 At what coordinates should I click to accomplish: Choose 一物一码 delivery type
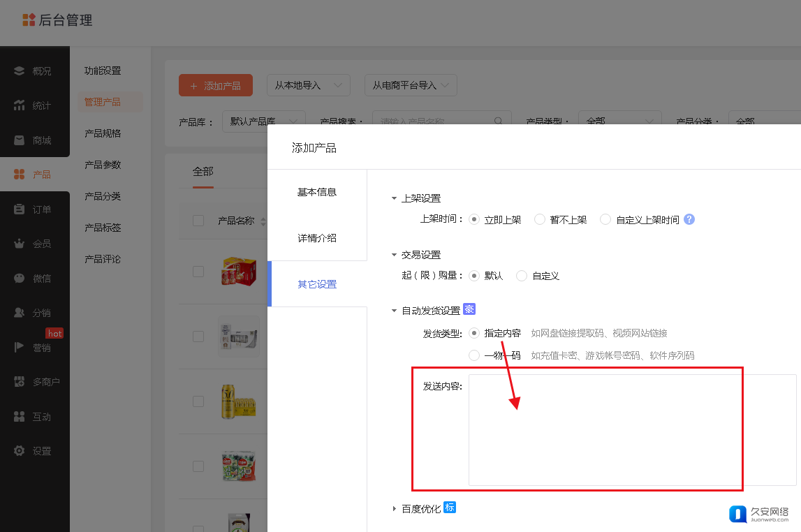475,355
